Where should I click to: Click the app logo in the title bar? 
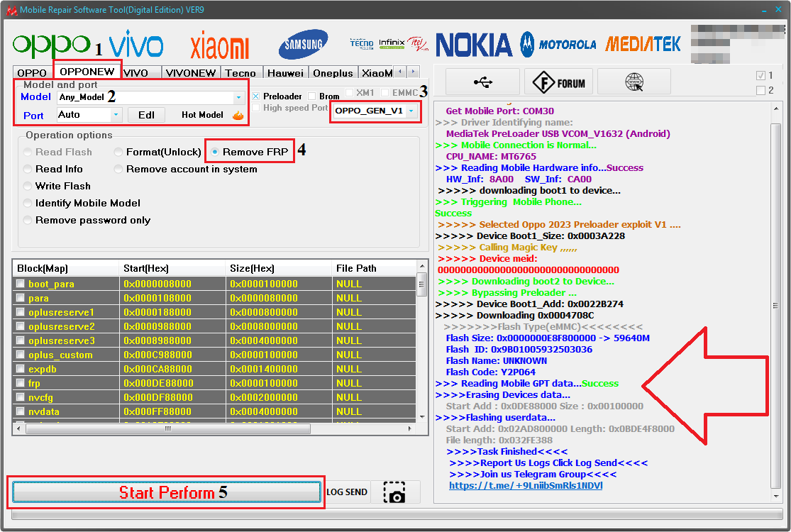[11, 10]
